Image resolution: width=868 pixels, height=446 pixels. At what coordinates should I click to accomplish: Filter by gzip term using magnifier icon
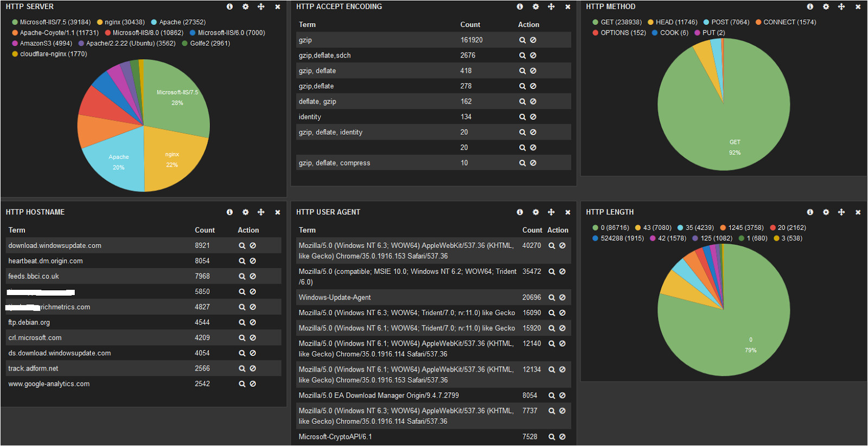point(522,40)
